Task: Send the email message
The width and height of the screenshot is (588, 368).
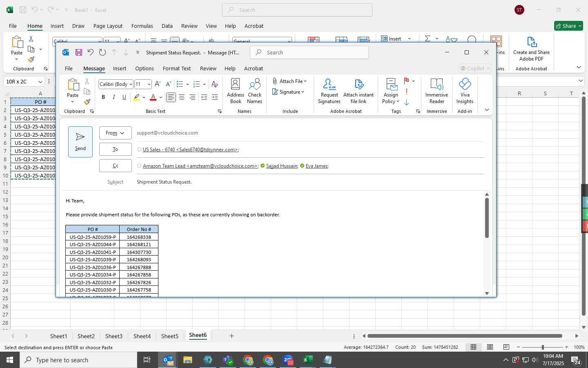Action: 80,141
